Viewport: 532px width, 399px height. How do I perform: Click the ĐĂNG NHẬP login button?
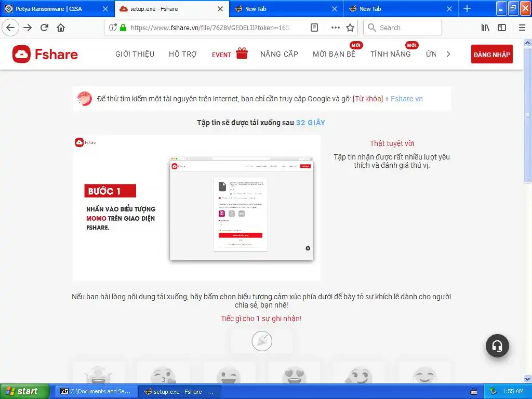(x=491, y=54)
